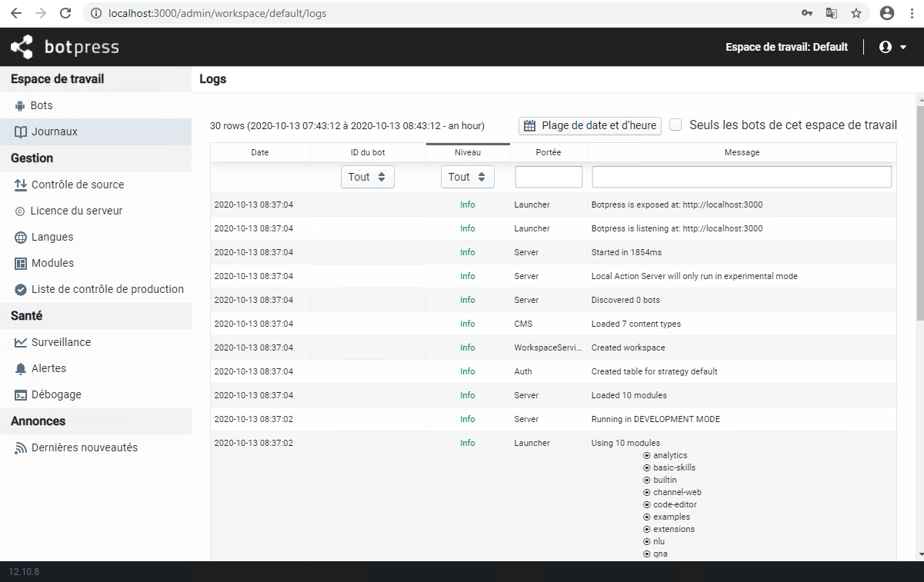Click the Langues globe icon

click(x=20, y=237)
